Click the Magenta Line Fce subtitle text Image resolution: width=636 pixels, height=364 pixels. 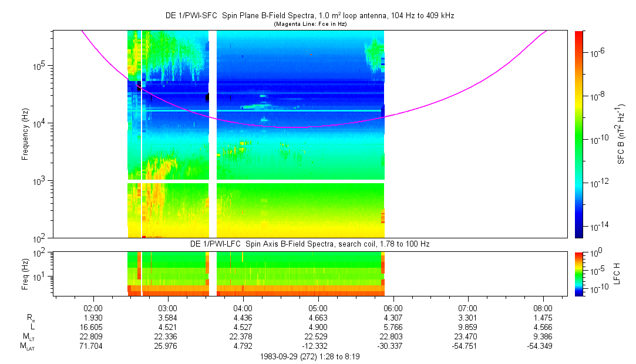point(309,24)
